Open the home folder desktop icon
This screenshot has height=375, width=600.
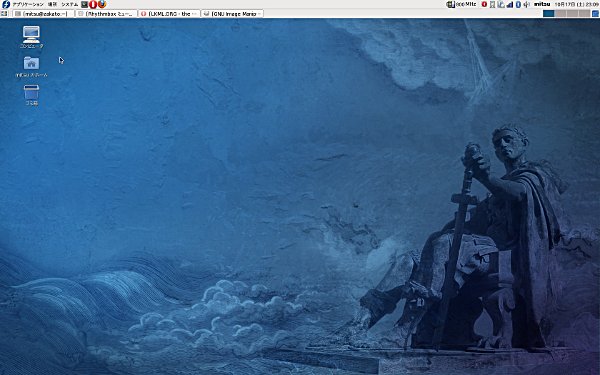(31, 67)
